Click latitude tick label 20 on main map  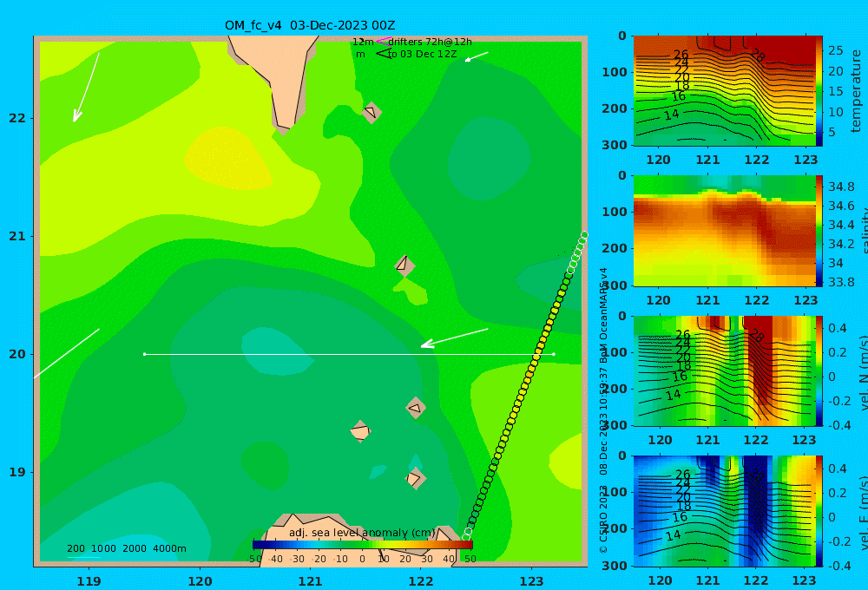tap(17, 354)
